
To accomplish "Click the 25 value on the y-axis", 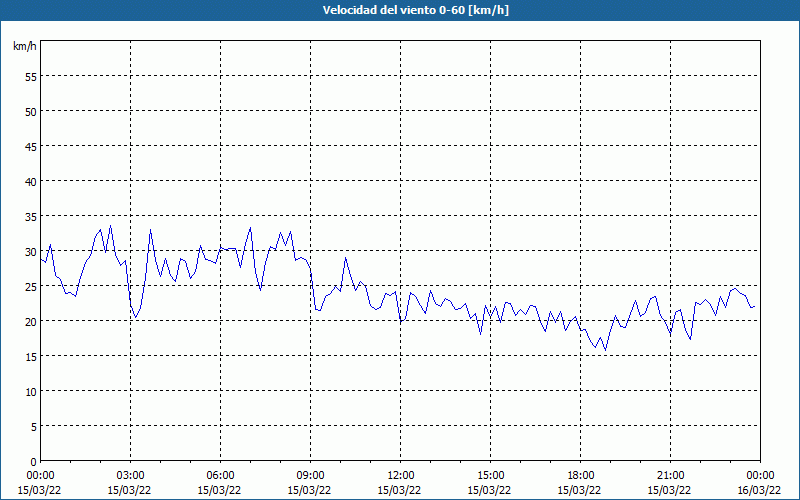I will [x=31, y=286].
